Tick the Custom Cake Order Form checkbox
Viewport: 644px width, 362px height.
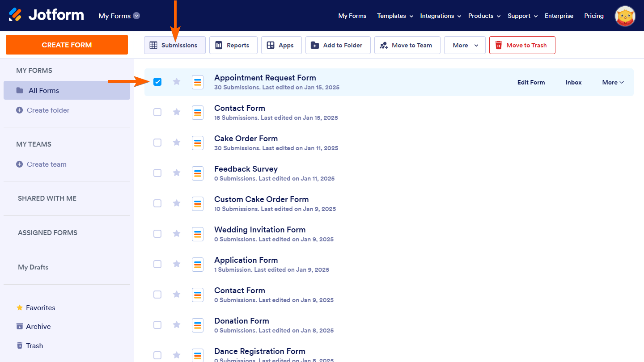[157, 203]
